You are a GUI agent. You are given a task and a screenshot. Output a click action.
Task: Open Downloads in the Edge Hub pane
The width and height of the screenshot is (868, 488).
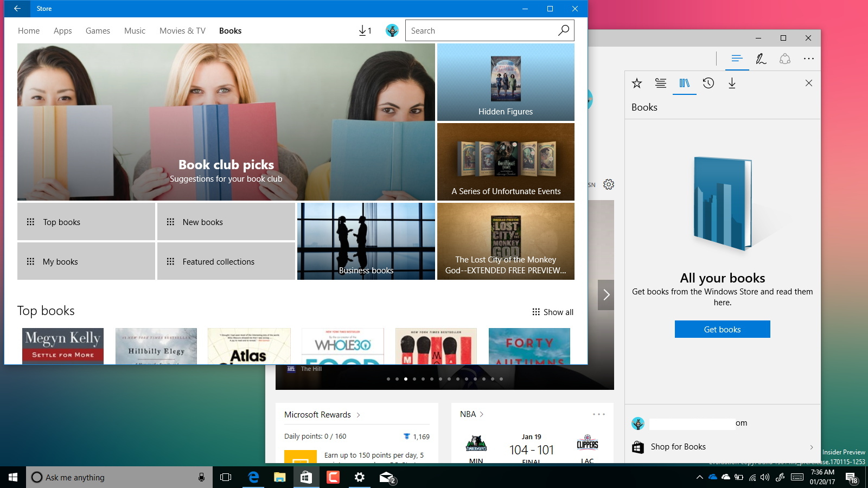pos(732,83)
